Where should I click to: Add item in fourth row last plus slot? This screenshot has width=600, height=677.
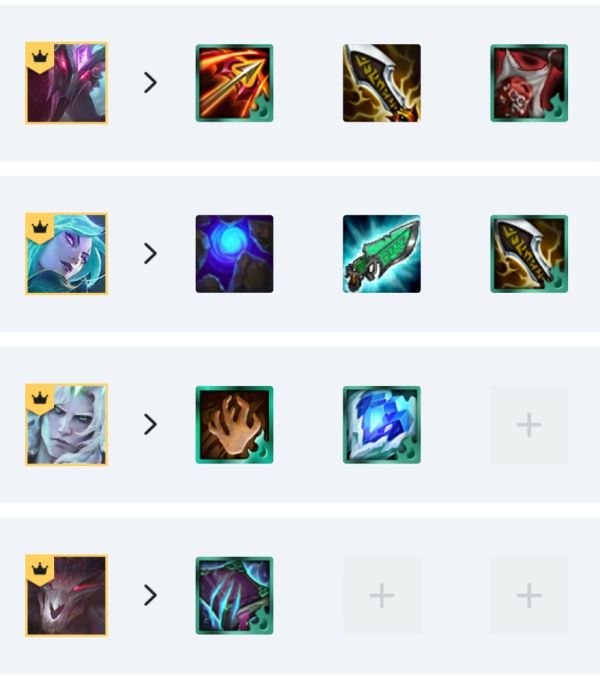tap(529, 596)
